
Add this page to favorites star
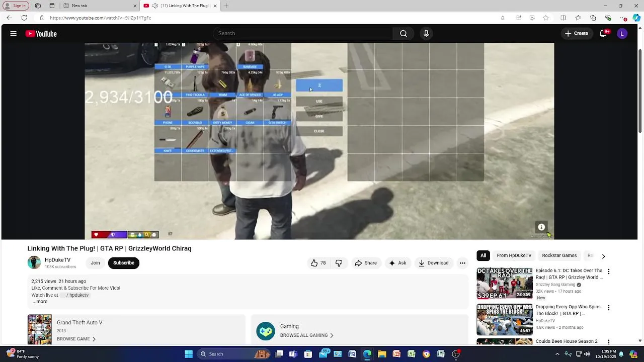point(546,18)
